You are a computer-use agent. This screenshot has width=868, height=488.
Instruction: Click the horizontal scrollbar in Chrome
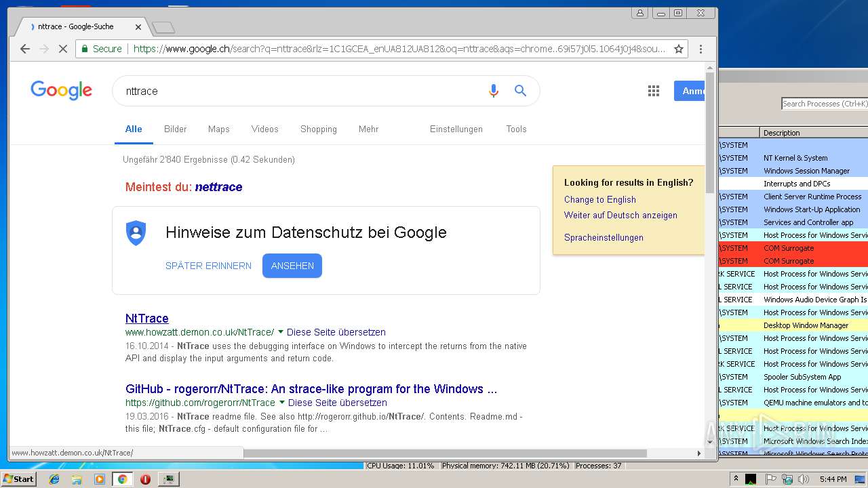[x=446, y=453]
